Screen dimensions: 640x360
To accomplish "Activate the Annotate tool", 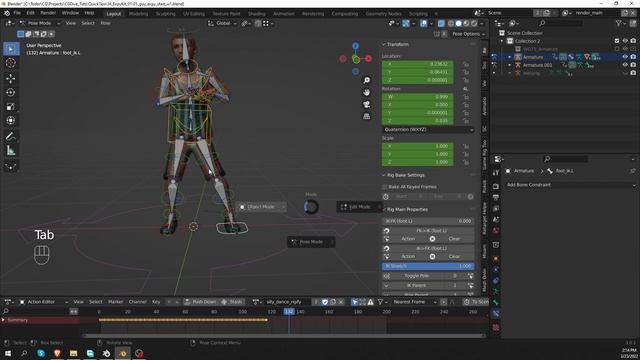I will coord(11,136).
